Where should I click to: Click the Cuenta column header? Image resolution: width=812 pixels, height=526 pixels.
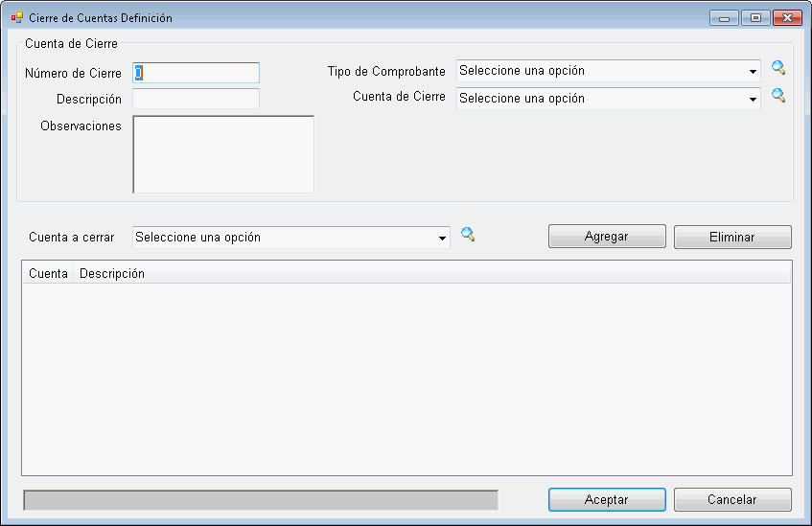coord(48,274)
